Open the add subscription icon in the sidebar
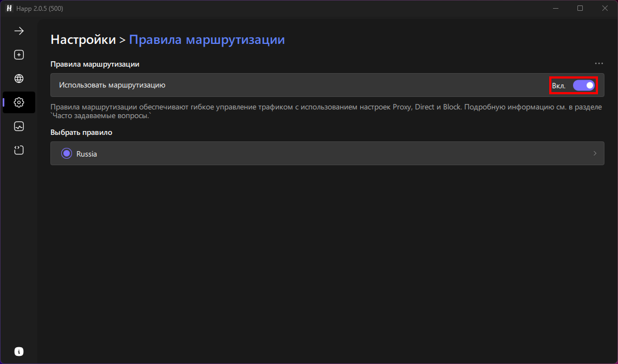 pos(18,55)
